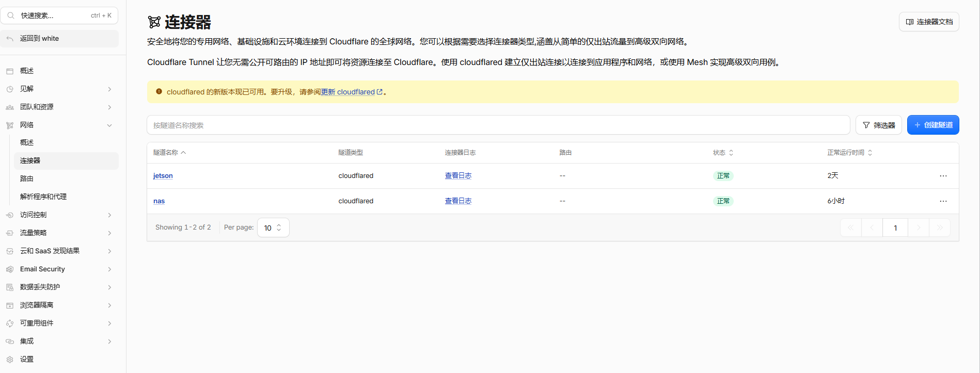The height and width of the screenshot is (373, 980).
Task: Click the 流量策略 traffic policy icon
Action: [10, 233]
